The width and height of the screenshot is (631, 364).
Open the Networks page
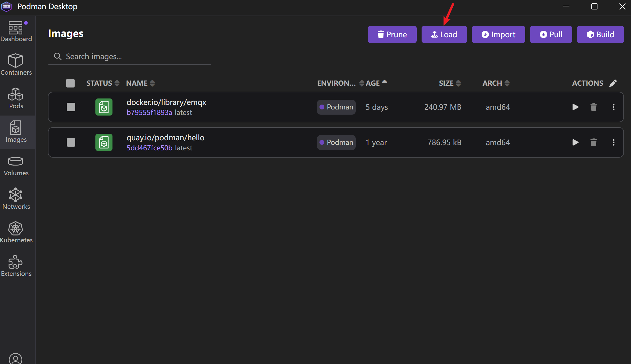[x=16, y=199]
